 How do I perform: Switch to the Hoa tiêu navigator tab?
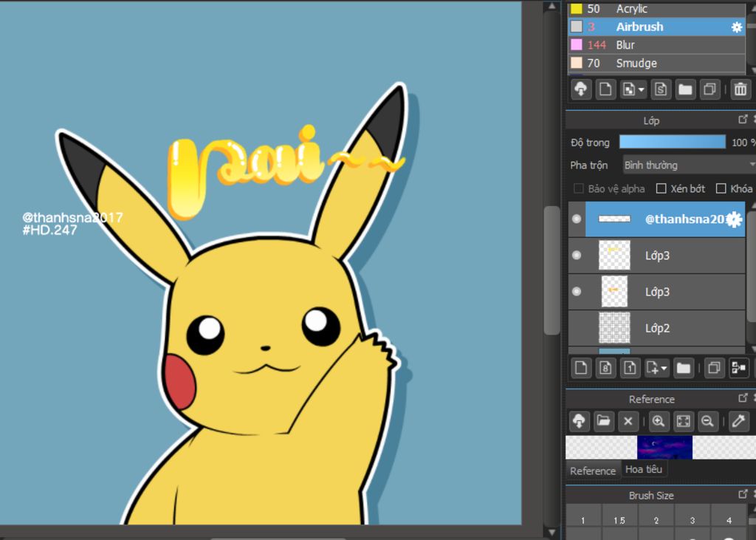click(x=644, y=469)
